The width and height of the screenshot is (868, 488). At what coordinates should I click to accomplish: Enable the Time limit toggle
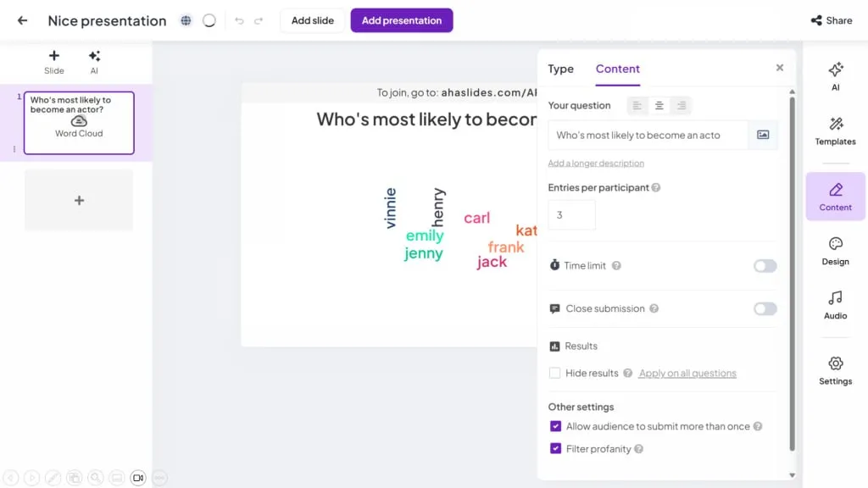[x=765, y=266]
